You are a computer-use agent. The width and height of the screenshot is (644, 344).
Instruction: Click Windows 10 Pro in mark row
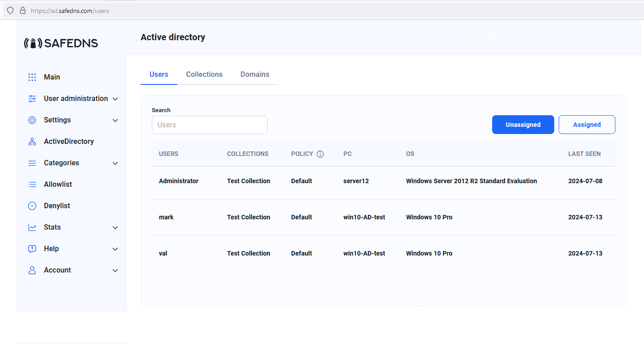pos(429,217)
